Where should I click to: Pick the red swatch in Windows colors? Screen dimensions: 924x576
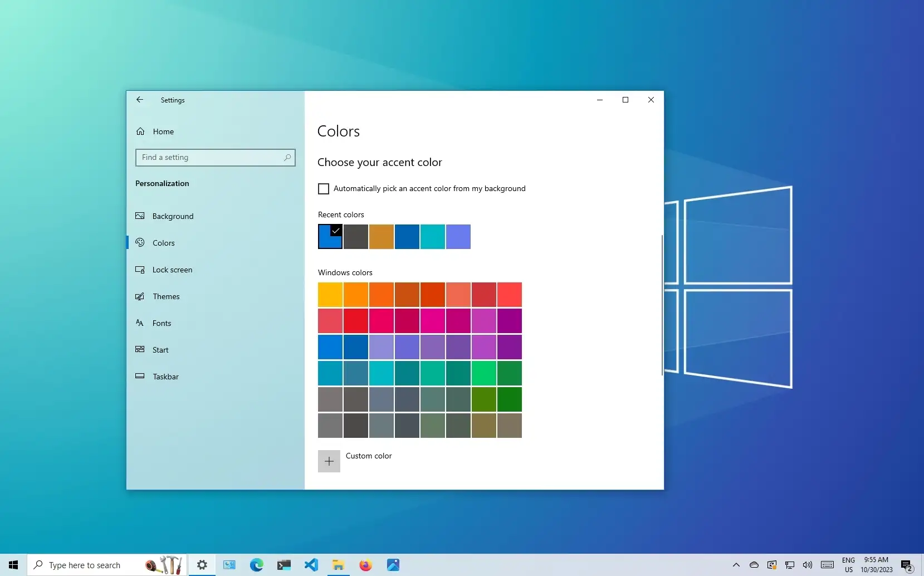pos(356,321)
